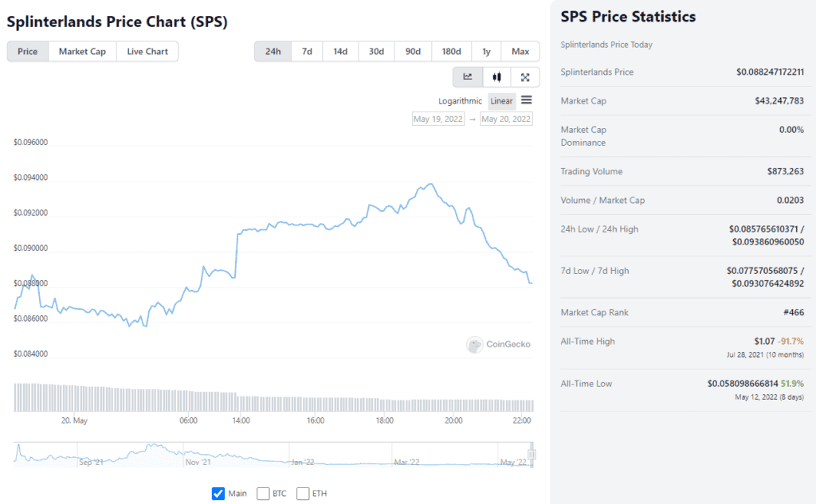Image resolution: width=816 pixels, height=504 pixels.
Task: Open the May 20, 2022 end date picker
Action: [508, 118]
